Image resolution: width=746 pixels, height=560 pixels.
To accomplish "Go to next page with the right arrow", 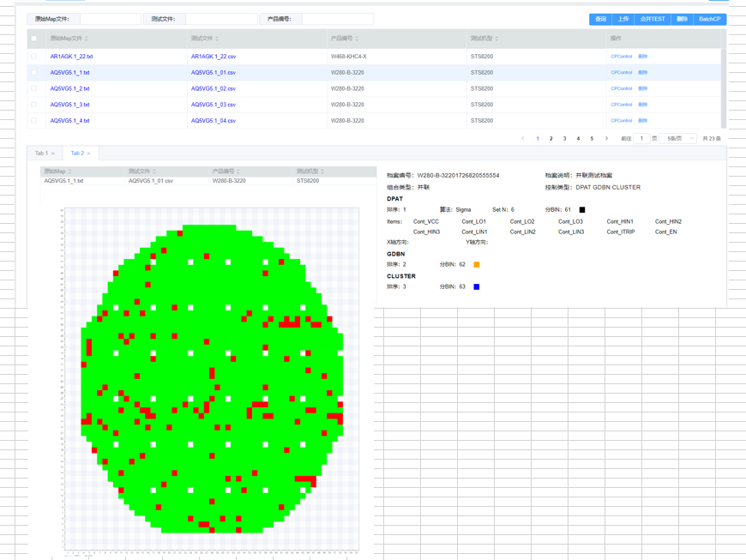I will click(606, 138).
